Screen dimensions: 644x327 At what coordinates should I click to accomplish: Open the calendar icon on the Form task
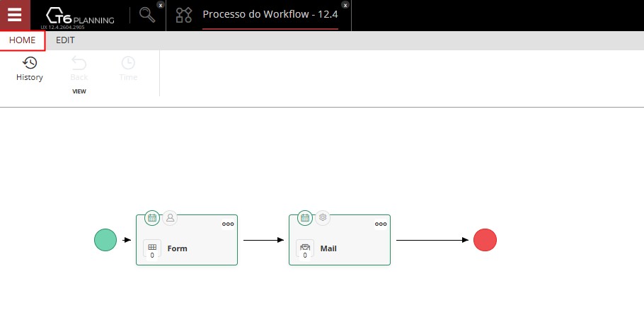click(152, 218)
